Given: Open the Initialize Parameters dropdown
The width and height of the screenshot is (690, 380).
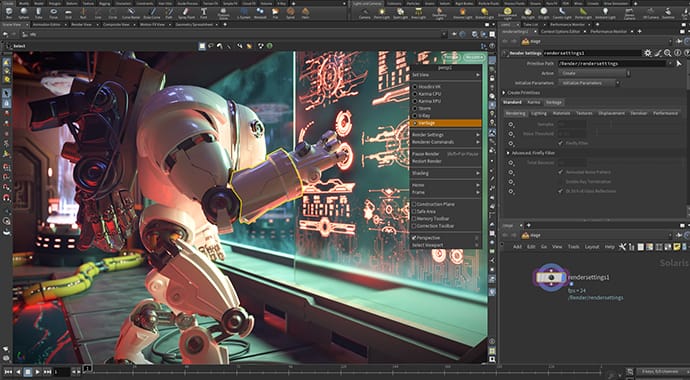Looking at the screenshot, I should [x=590, y=83].
